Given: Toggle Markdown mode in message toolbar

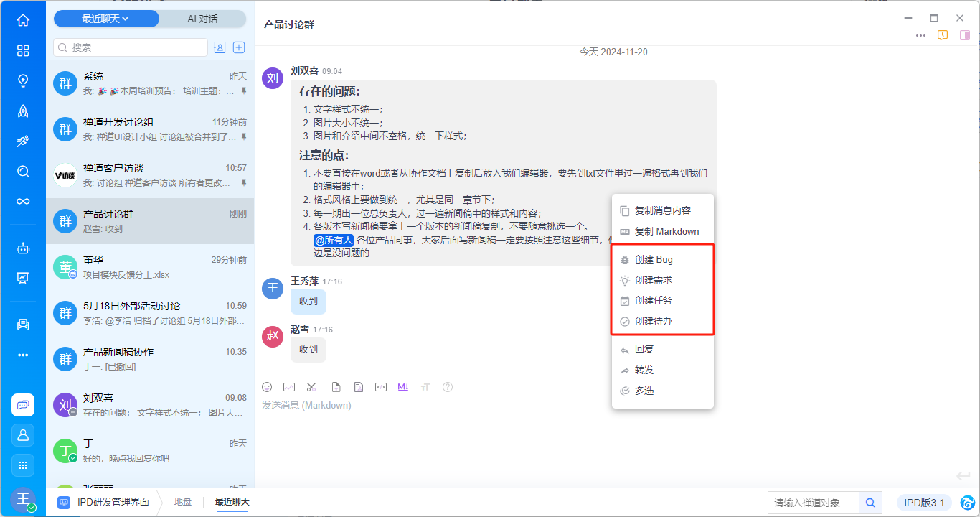Looking at the screenshot, I should [x=403, y=387].
